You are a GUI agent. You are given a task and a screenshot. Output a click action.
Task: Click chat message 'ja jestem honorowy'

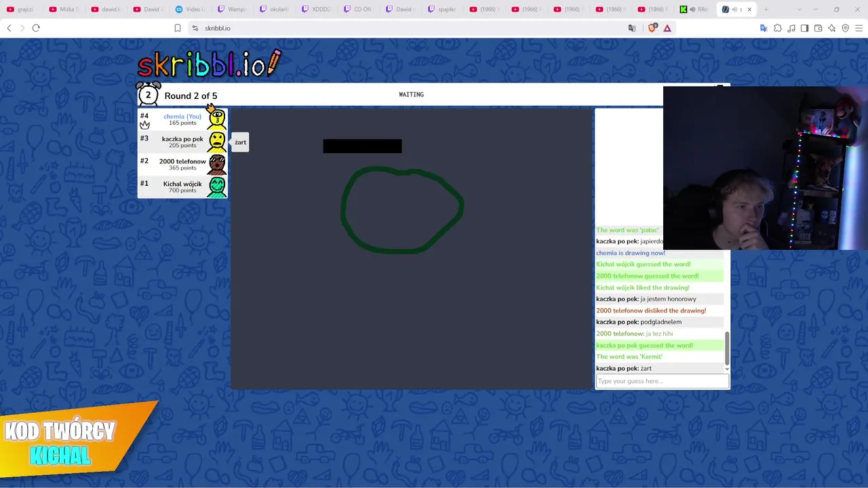[x=669, y=299]
